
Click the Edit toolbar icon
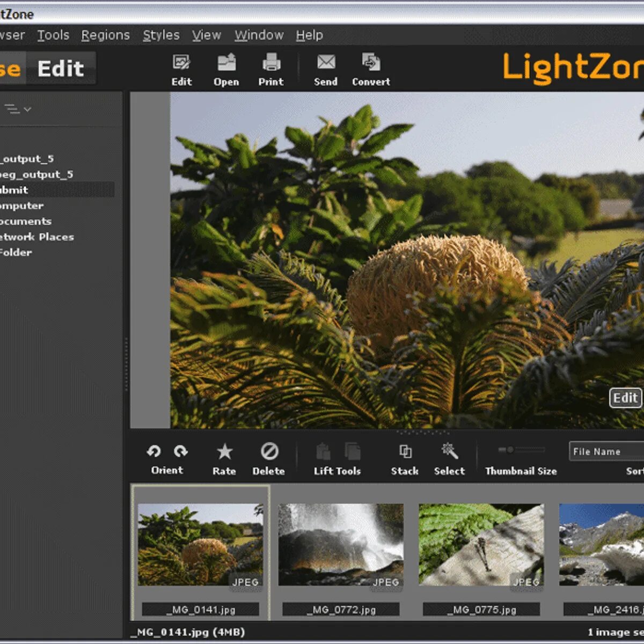point(181,70)
